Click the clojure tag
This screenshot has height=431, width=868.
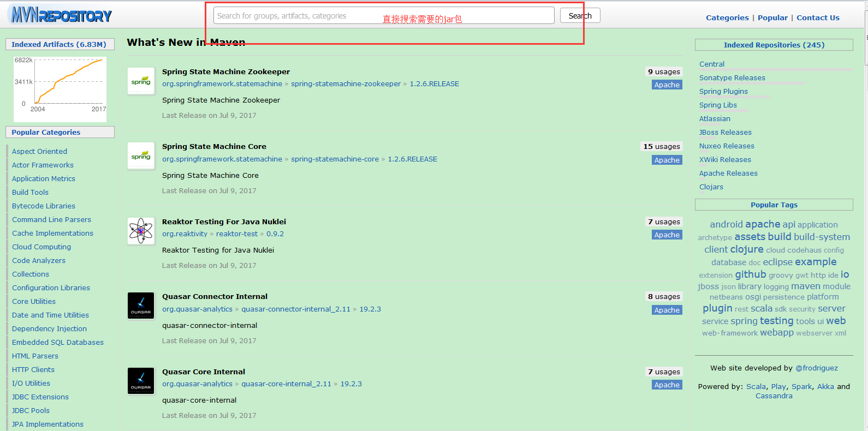(747, 249)
